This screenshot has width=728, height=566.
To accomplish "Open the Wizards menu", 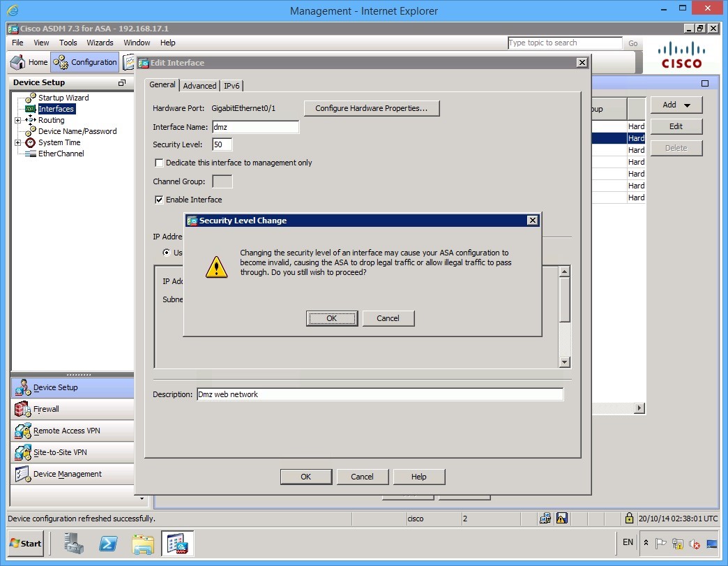I will pos(100,43).
